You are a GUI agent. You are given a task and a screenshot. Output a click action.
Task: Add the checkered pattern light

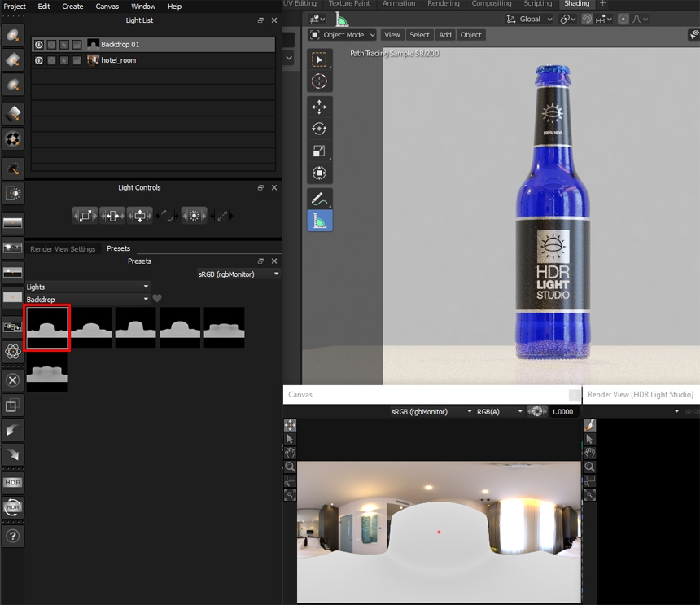(13, 139)
